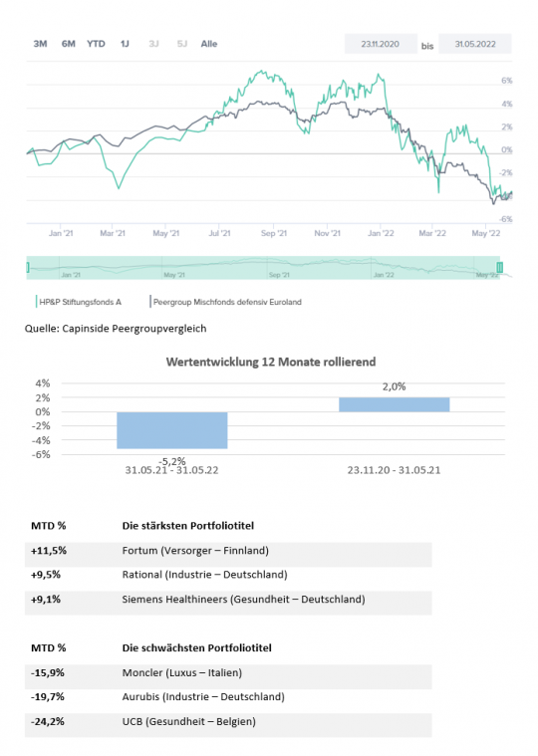Screen dimensions: 538x756
Task: Select the UCB (Gesundheit – Belgien) row
Action: (x=228, y=722)
